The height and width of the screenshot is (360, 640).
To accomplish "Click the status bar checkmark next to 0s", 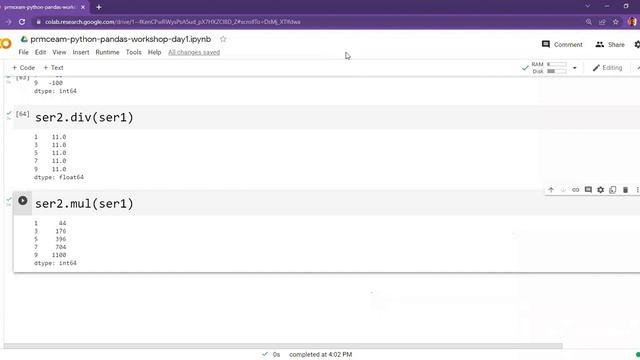I will 265,354.
